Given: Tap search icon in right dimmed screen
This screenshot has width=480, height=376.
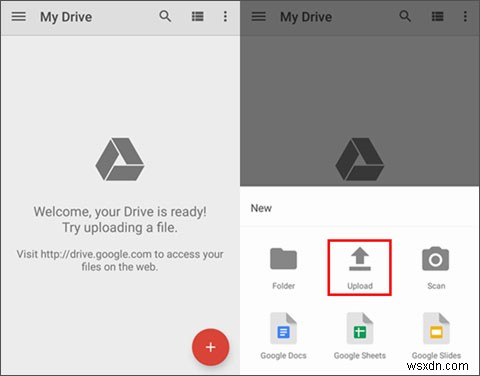Looking at the screenshot, I should 405,16.
